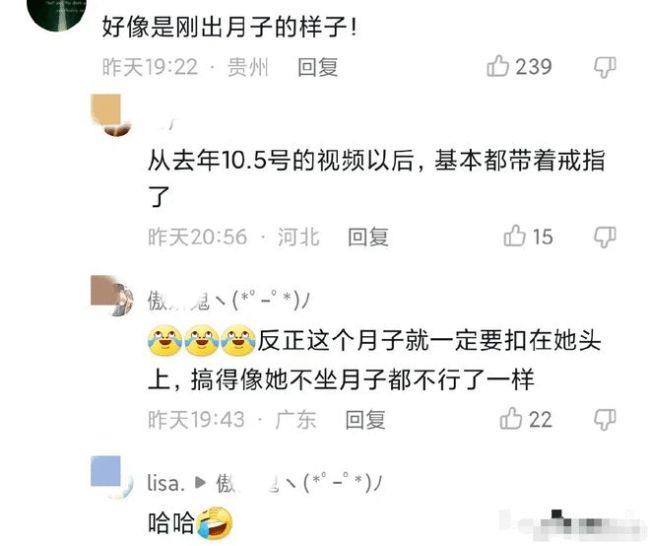Screen dimensions: 650x546
Task: Open username above the crying-laughing emoji comment
Action: click(x=228, y=301)
